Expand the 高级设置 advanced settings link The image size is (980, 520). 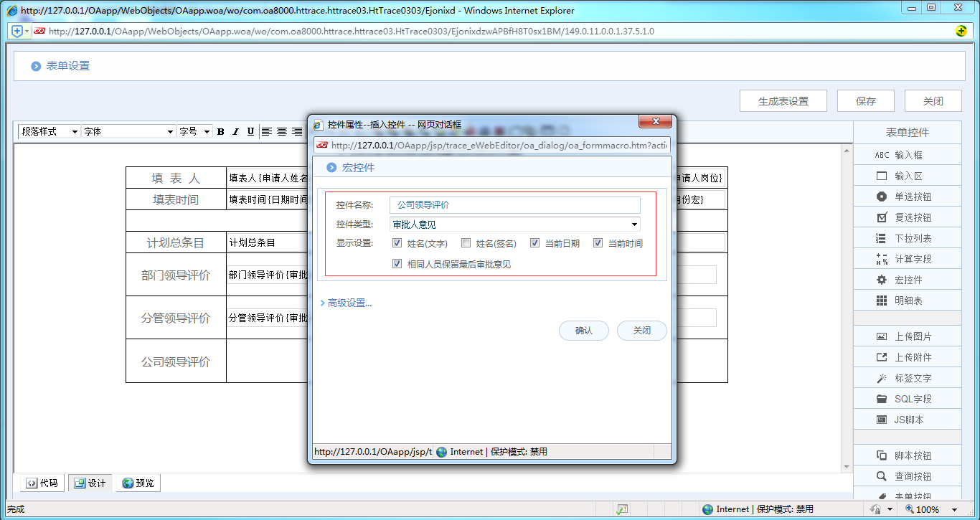point(347,303)
